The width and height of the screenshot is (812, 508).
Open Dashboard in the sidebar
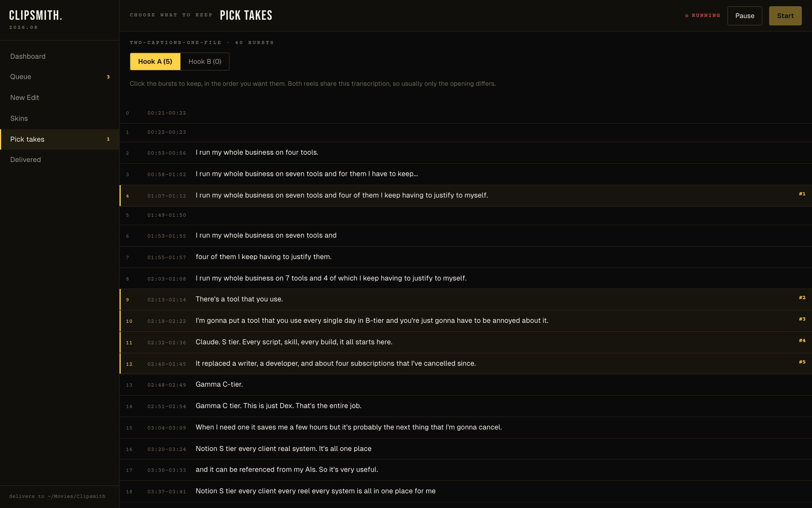(60, 56)
